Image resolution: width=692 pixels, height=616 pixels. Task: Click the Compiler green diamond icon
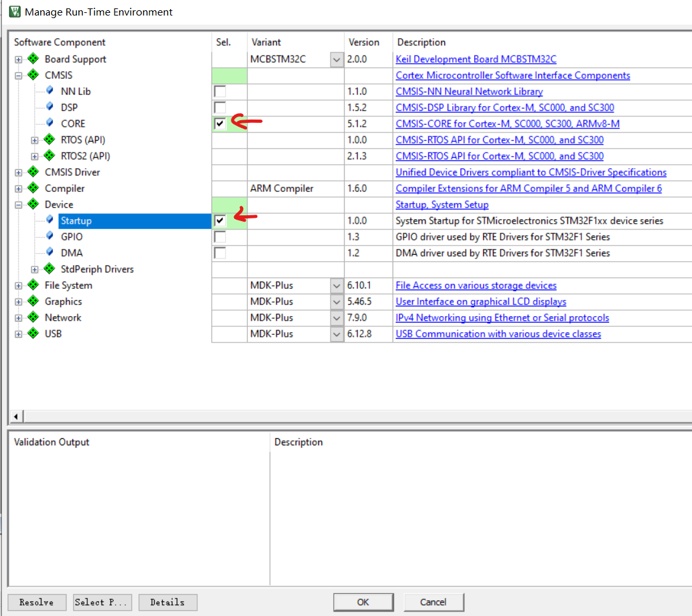click(x=33, y=188)
